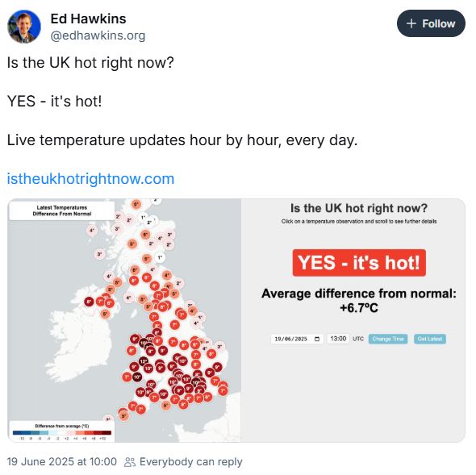Open the calendar picker icon in the date field
The width and height of the screenshot is (476, 475).
(317, 339)
